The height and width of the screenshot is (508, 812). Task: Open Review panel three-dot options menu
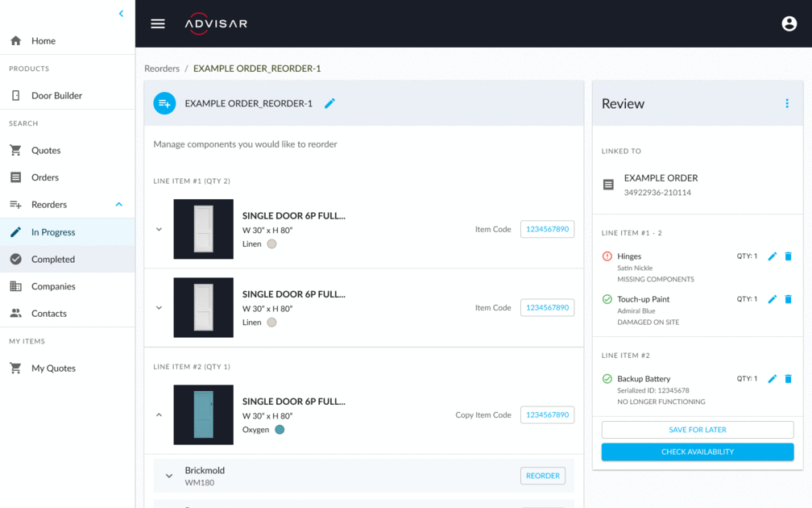coord(787,103)
